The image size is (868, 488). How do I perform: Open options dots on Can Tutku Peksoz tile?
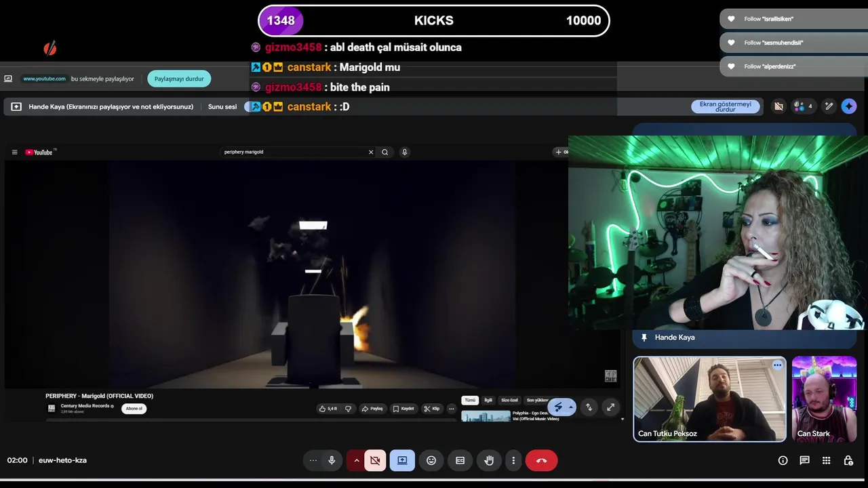pyautogui.click(x=777, y=365)
